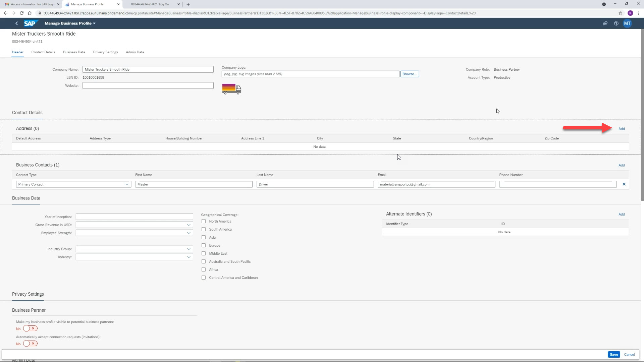Click the Company Logo file path field

[x=310, y=74]
